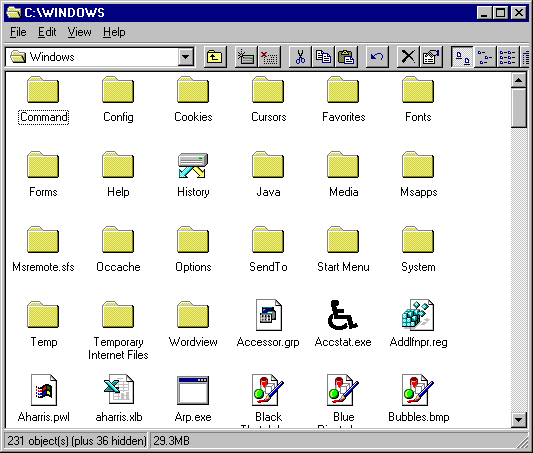Select the Wordview folder
The height and width of the screenshot is (453, 533).
(193, 315)
